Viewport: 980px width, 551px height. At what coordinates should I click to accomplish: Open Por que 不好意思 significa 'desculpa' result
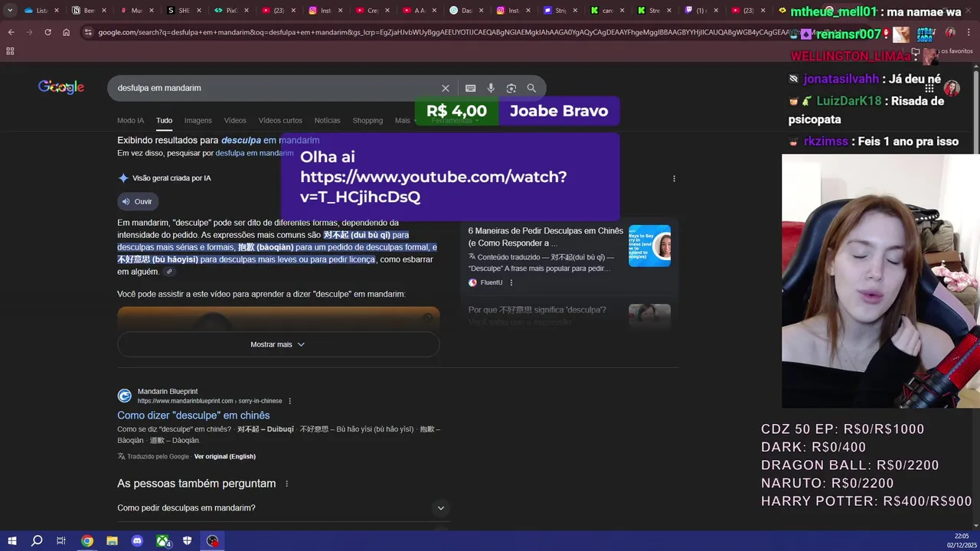537,310
